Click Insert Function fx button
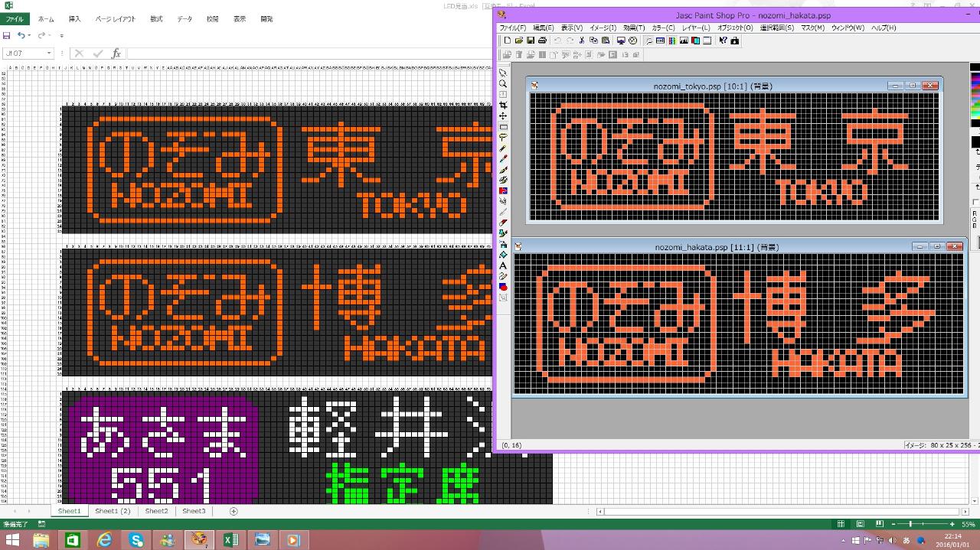 point(116,54)
